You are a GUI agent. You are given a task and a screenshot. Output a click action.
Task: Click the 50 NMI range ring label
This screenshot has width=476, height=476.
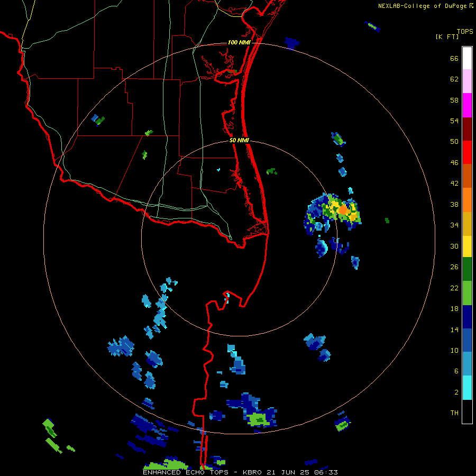click(x=239, y=140)
